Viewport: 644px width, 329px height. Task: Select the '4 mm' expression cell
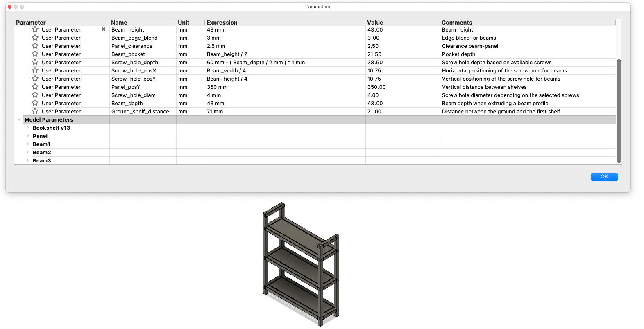click(x=285, y=95)
